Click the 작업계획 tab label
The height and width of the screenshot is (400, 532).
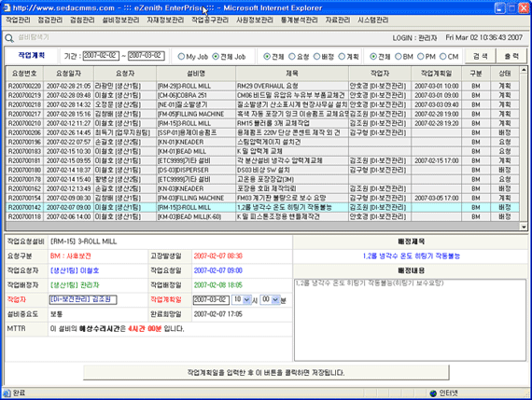tap(32, 55)
